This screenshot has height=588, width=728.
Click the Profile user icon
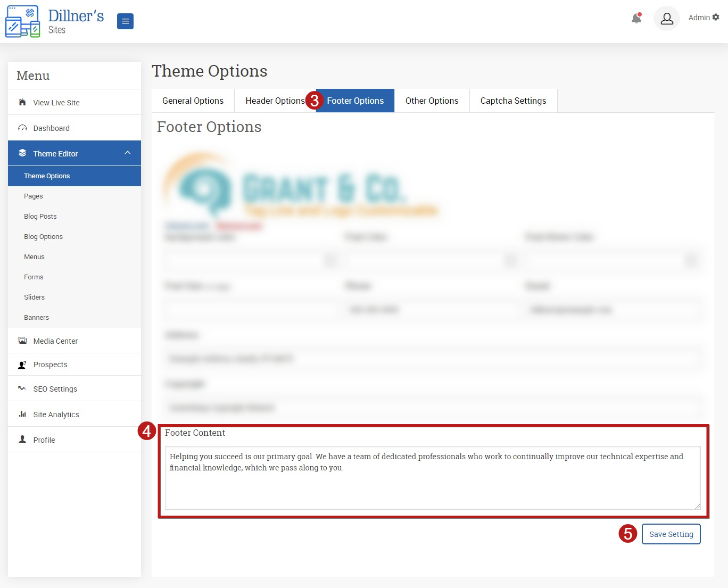point(22,440)
